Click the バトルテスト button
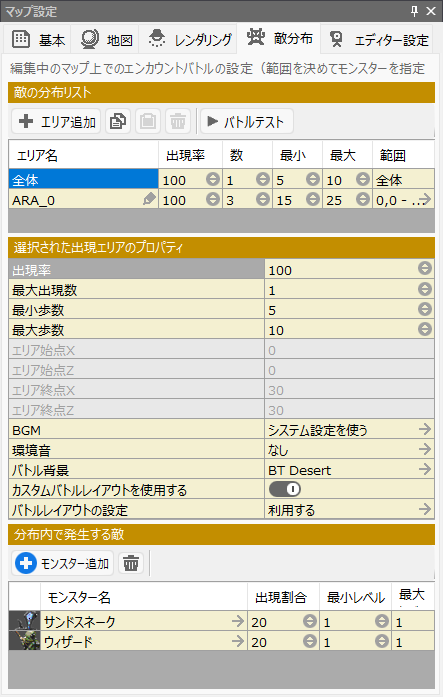Viewport: 443px width, 697px height. 247,121
